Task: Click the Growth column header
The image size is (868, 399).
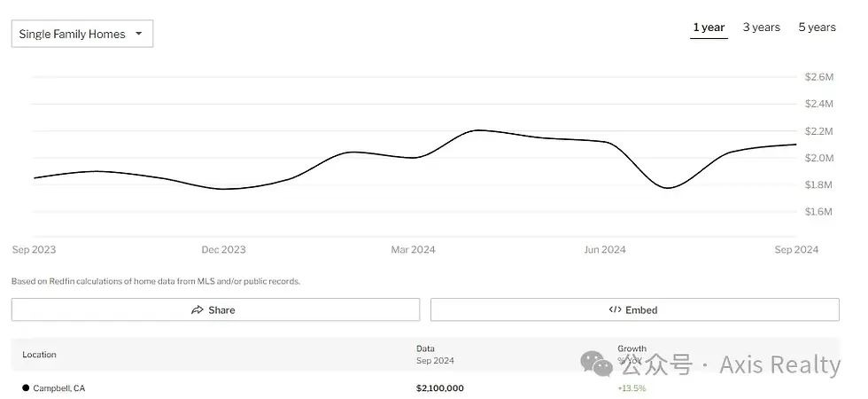Action: click(x=632, y=349)
